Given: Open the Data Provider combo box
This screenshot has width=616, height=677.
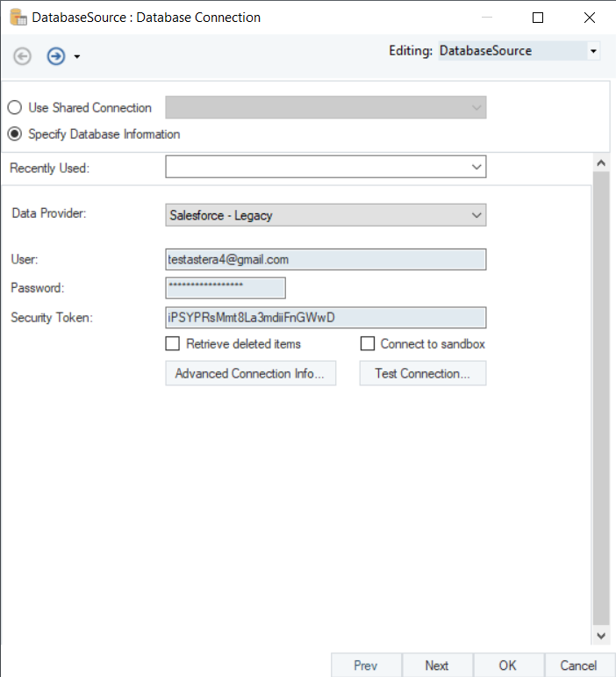Looking at the screenshot, I should pyautogui.click(x=476, y=215).
